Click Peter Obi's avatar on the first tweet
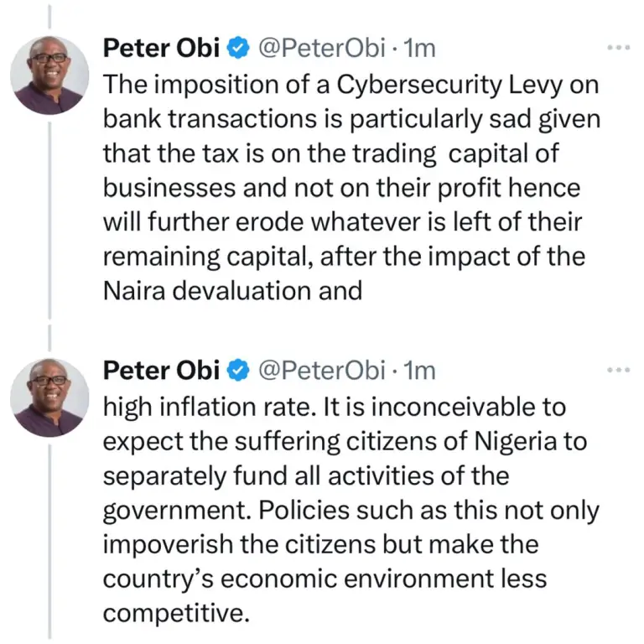The image size is (644, 644). [x=49, y=75]
